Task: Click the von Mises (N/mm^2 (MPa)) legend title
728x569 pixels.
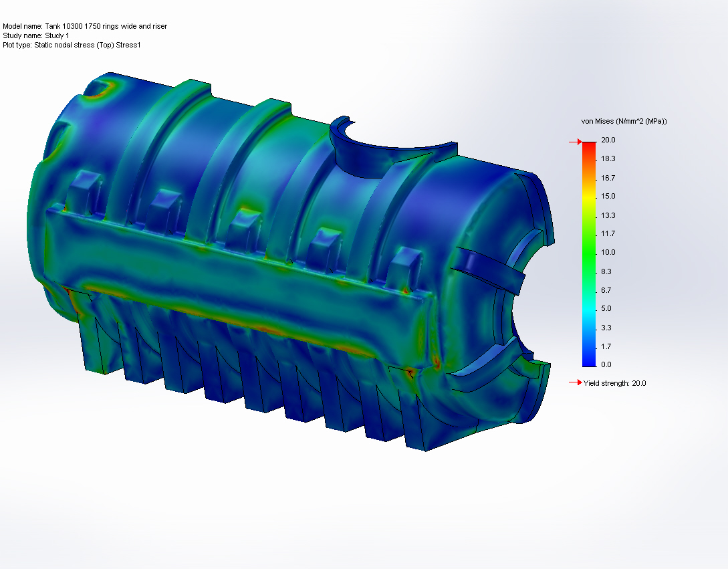Action: click(623, 121)
